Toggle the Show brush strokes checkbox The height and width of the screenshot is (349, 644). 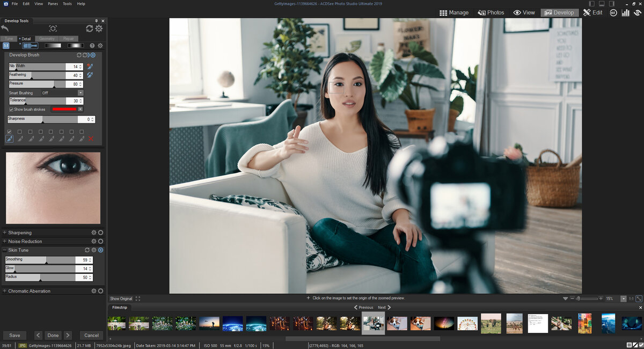click(11, 108)
